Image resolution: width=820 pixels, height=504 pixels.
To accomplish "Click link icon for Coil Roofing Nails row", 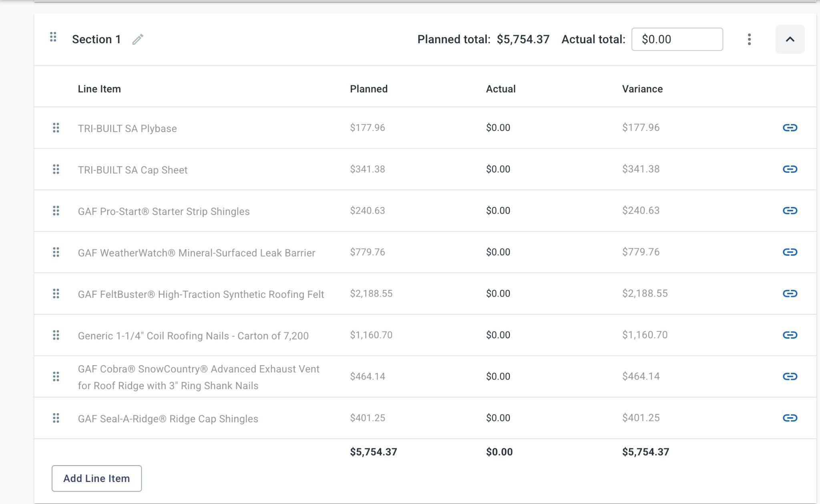I will tap(790, 335).
